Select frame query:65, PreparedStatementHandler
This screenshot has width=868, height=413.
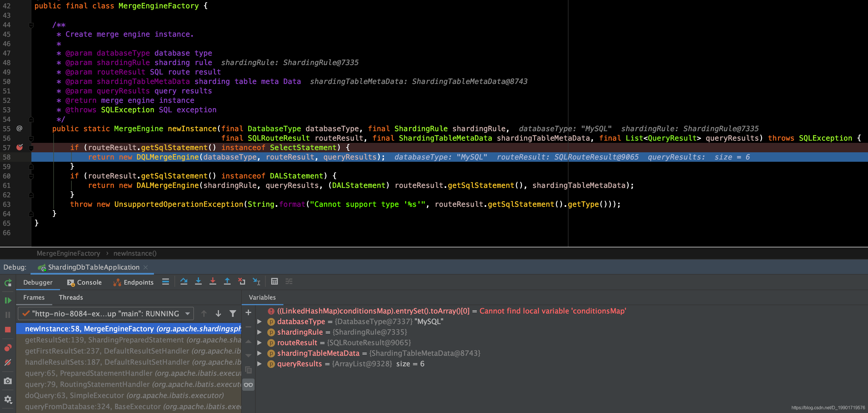click(129, 373)
